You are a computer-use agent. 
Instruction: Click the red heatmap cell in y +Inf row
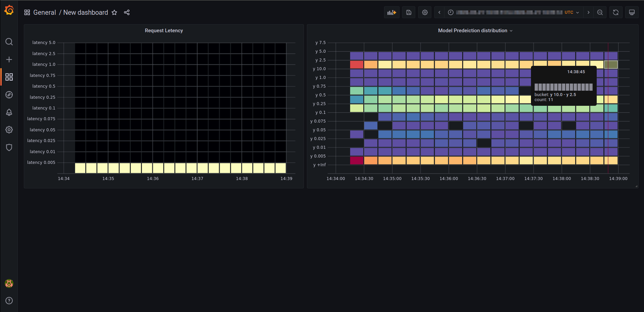coord(357,161)
